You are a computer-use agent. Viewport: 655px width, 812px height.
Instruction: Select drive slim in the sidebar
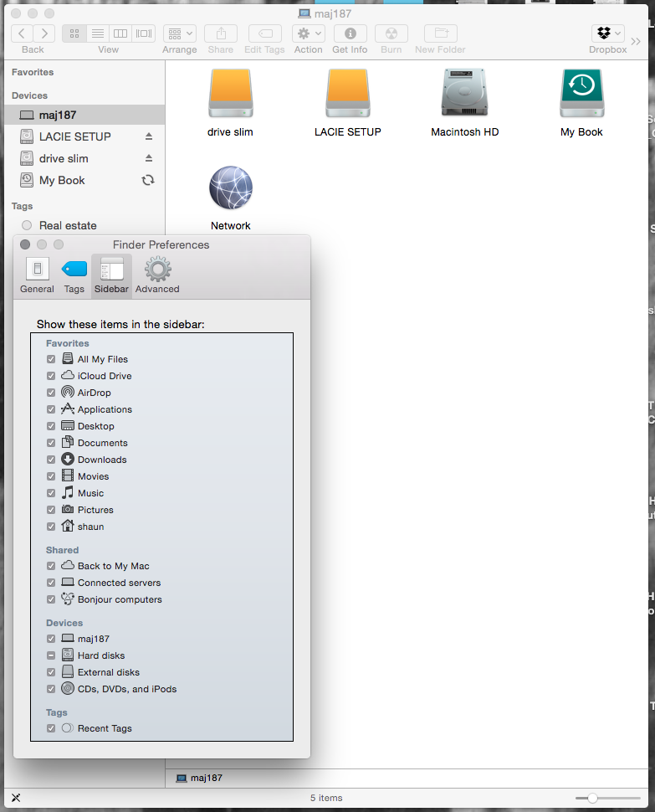(84, 158)
